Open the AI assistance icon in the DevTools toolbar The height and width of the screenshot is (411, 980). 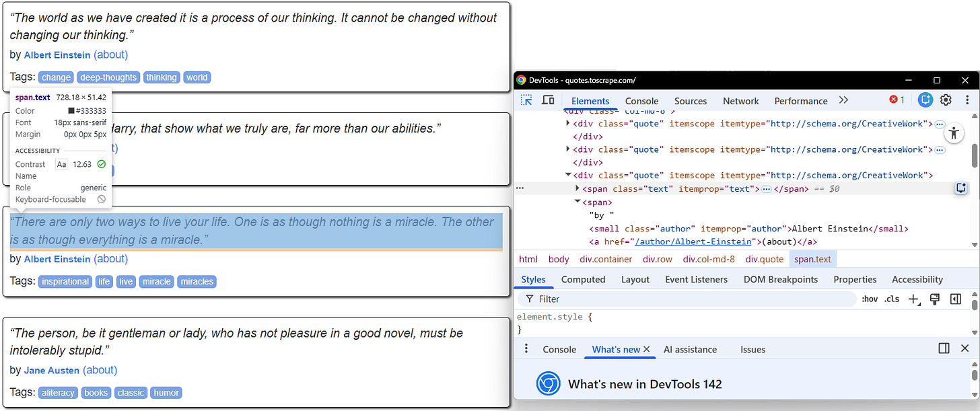pyautogui.click(x=925, y=100)
